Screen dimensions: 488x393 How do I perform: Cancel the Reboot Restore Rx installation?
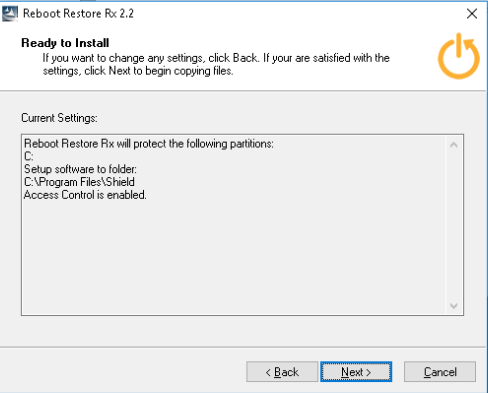pos(440,372)
